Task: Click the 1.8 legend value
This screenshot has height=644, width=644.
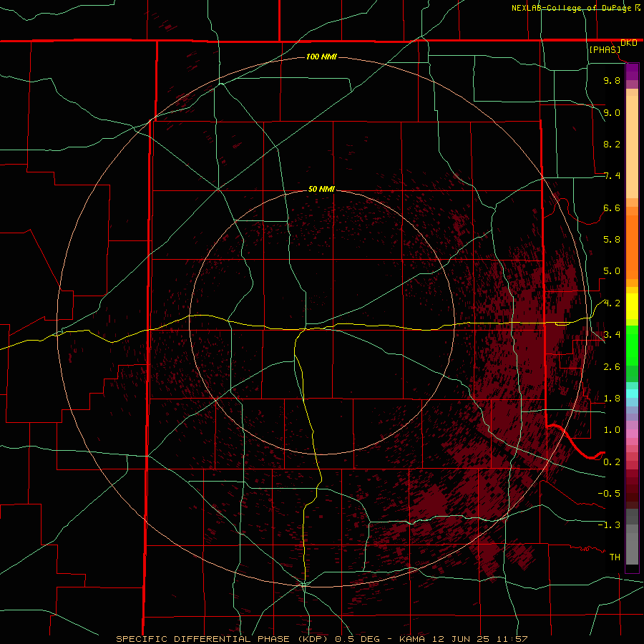Action: coord(612,399)
